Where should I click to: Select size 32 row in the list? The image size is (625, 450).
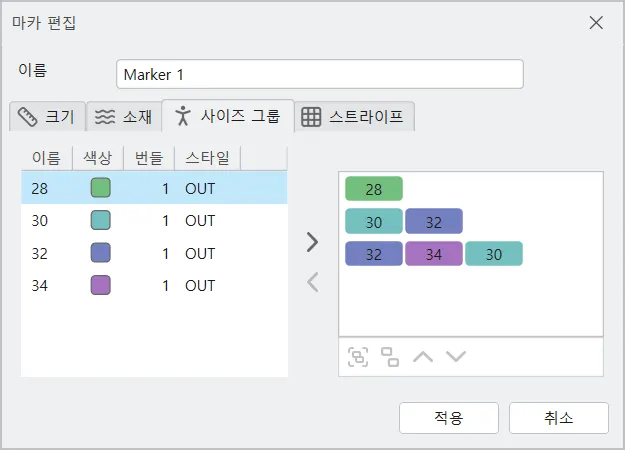coord(154,253)
